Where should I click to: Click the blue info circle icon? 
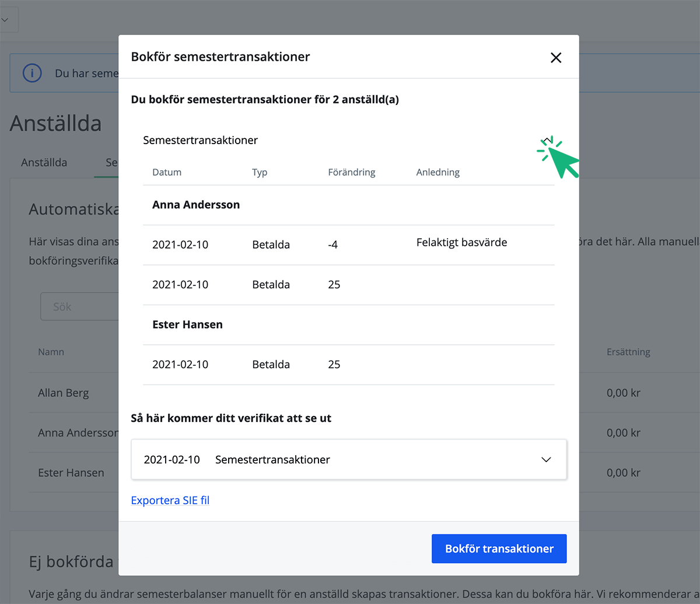[x=32, y=74]
